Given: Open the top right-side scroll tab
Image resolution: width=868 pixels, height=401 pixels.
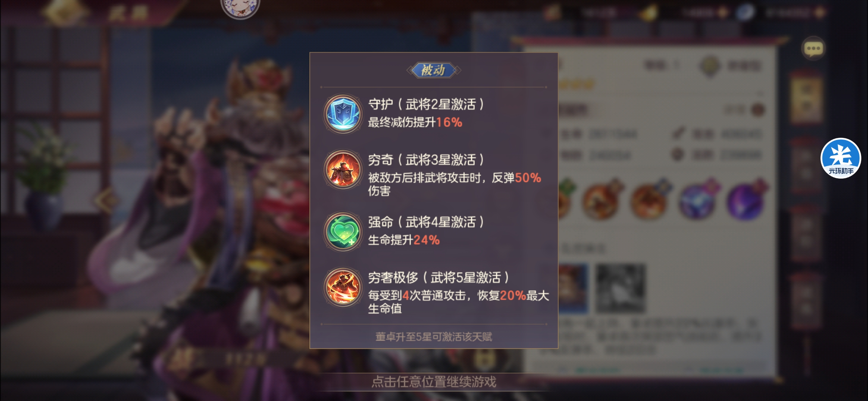Looking at the screenshot, I should [x=806, y=97].
